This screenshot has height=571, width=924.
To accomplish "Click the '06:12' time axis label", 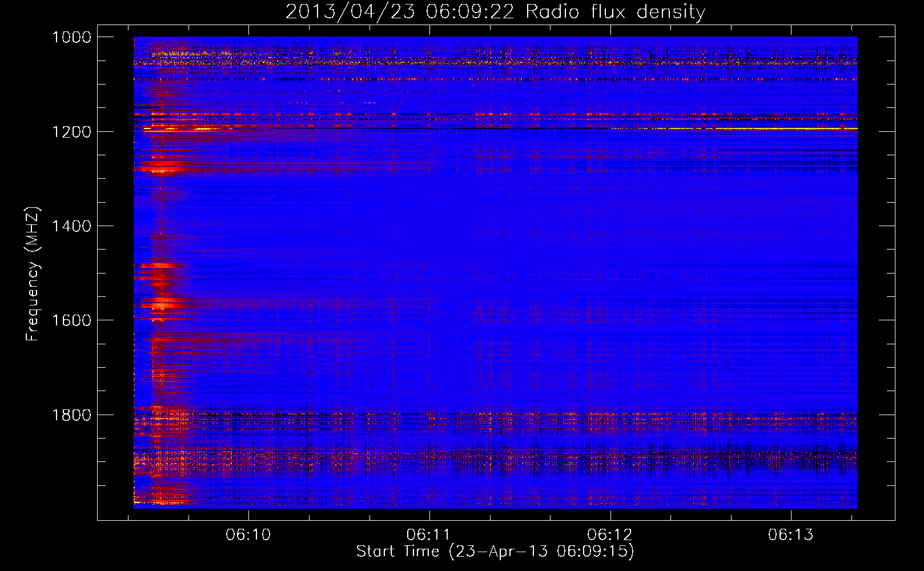I will tap(610, 535).
